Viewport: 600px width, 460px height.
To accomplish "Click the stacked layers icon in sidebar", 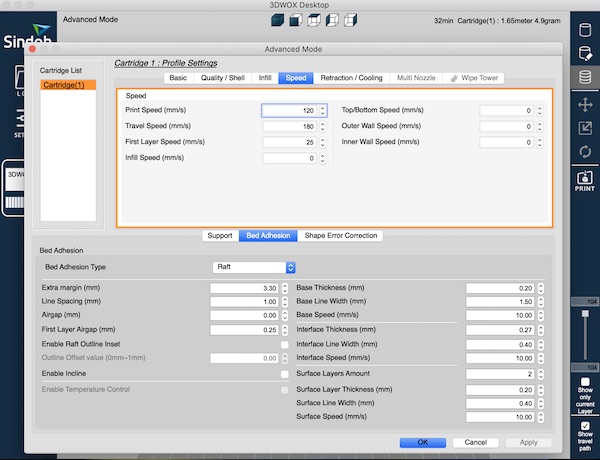I will click(x=585, y=77).
